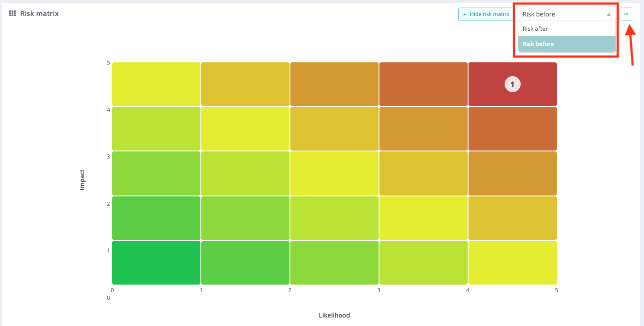Open the Risk before dropdown selector
This screenshot has height=326, width=644.
coord(567,14)
